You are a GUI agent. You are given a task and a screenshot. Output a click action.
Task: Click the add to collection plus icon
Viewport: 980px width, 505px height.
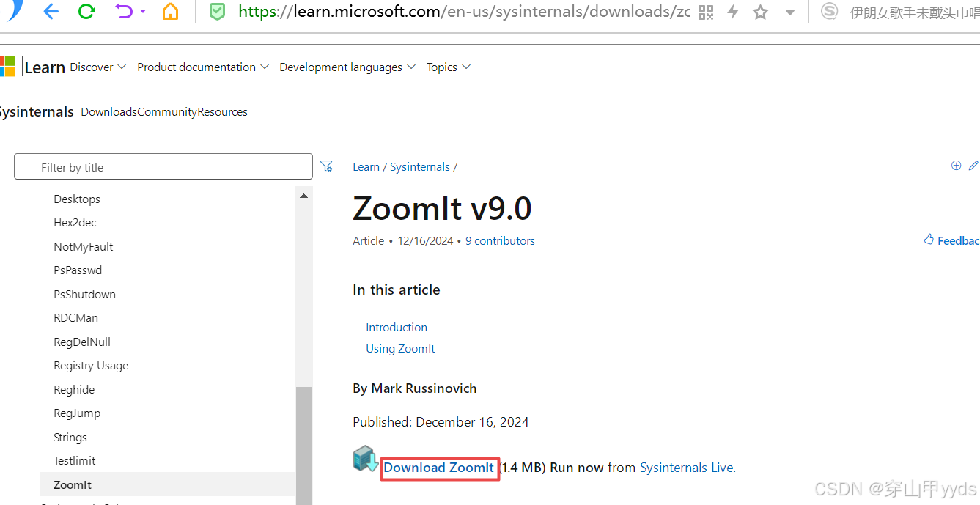[x=956, y=166]
